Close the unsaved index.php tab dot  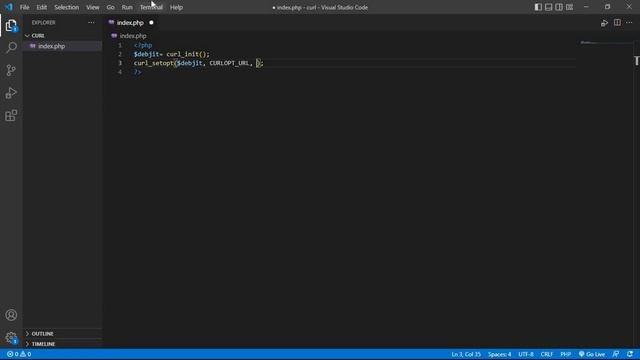click(x=151, y=22)
